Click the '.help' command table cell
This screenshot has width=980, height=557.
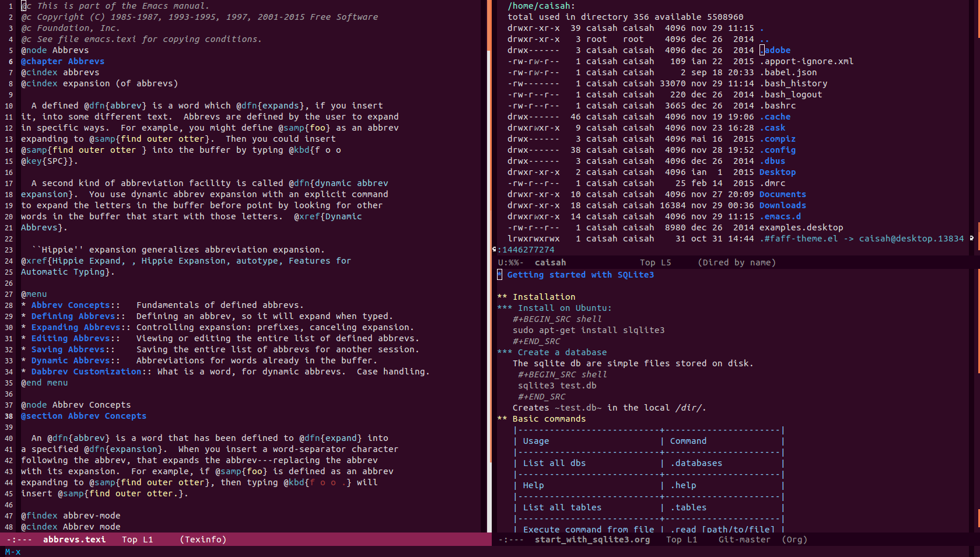[683, 485]
